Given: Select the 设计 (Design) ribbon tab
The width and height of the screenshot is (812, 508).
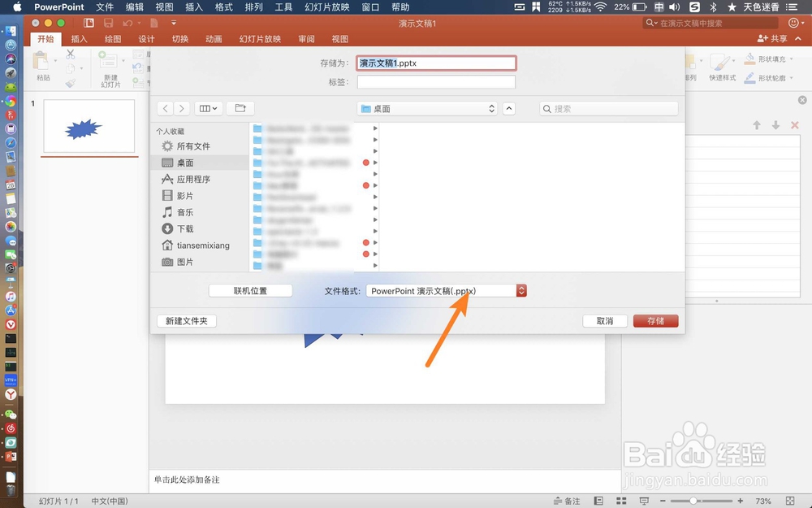Looking at the screenshot, I should point(146,39).
